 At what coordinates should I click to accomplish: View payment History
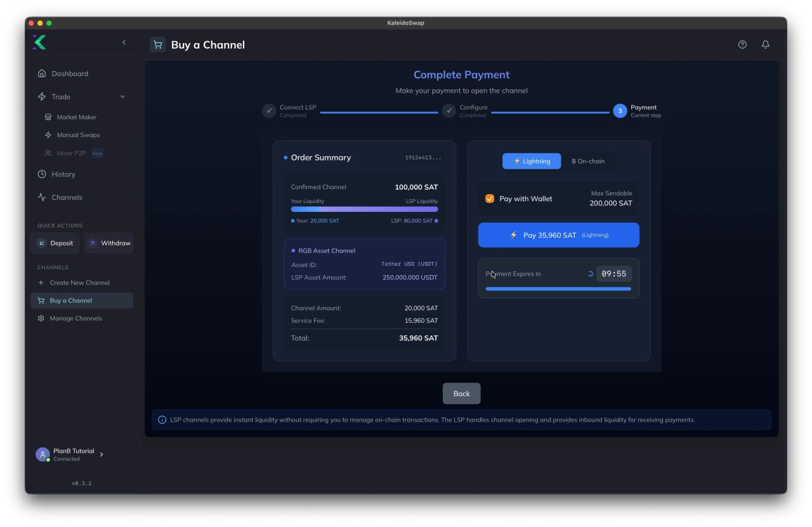[x=63, y=174]
